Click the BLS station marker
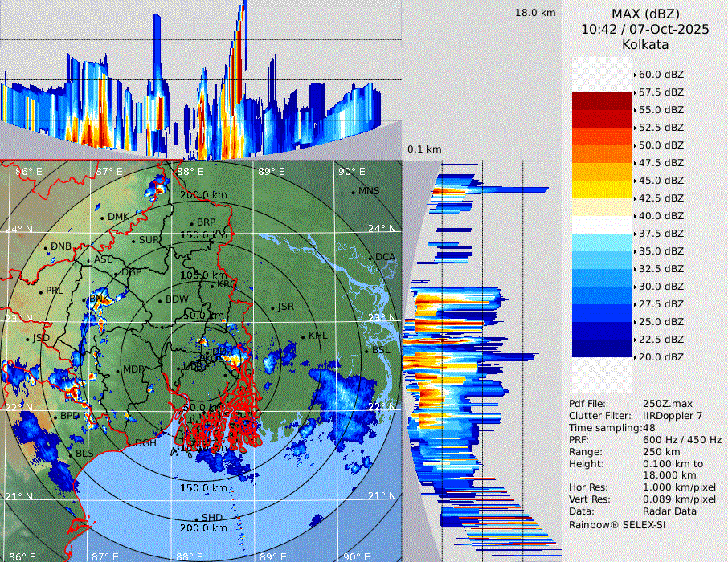The width and height of the screenshot is (728, 562). 70,454
